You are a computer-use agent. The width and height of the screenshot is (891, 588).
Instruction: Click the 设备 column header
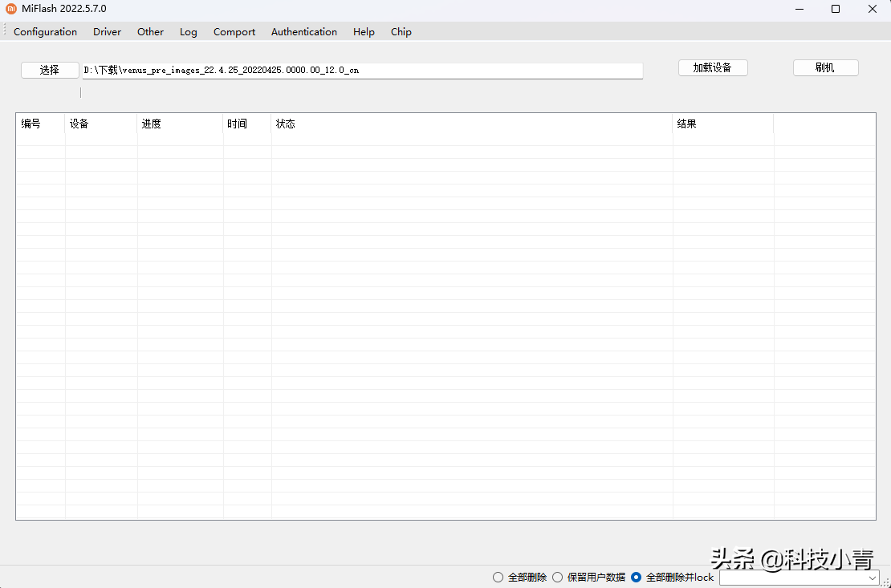click(x=78, y=124)
